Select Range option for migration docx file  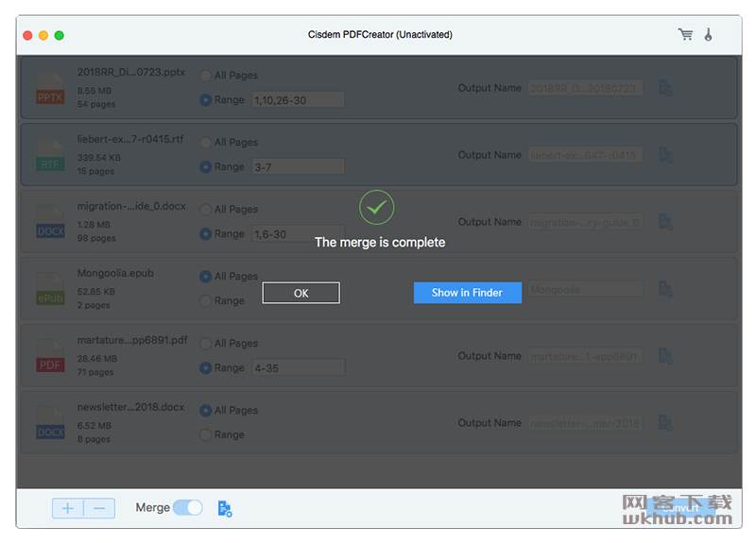coord(205,233)
